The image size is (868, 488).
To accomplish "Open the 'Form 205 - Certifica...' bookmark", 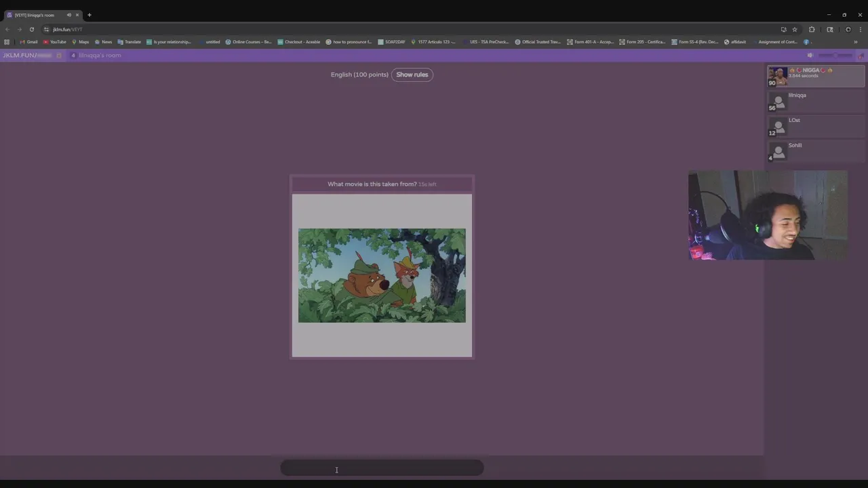I will 642,42.
